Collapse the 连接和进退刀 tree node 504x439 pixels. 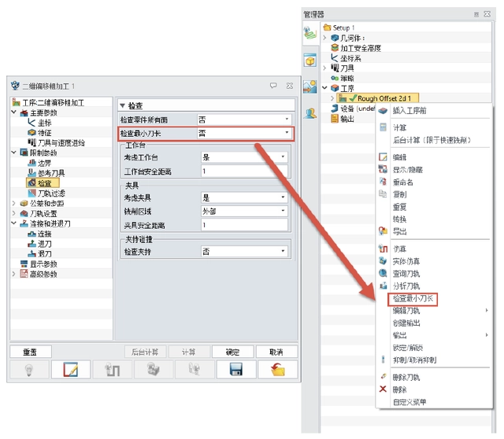(14, 223)
